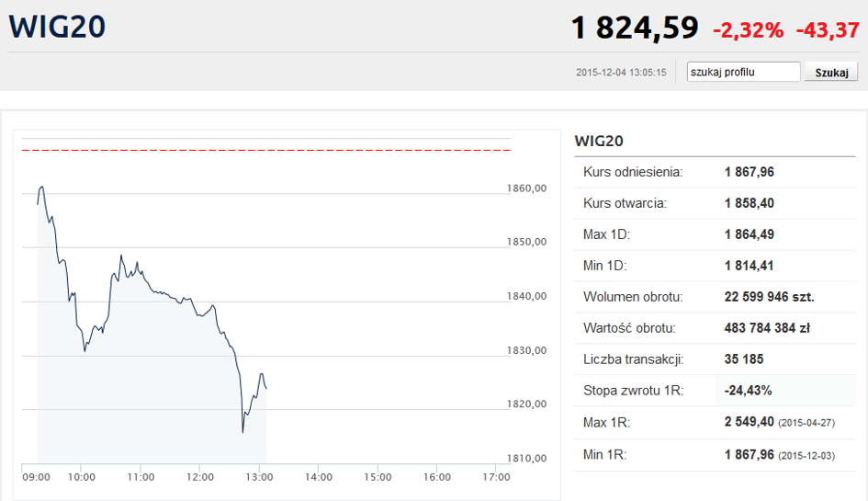
Task: Click the Stopa zwrotu 1R value -24,43%
Action: (747, 391)
